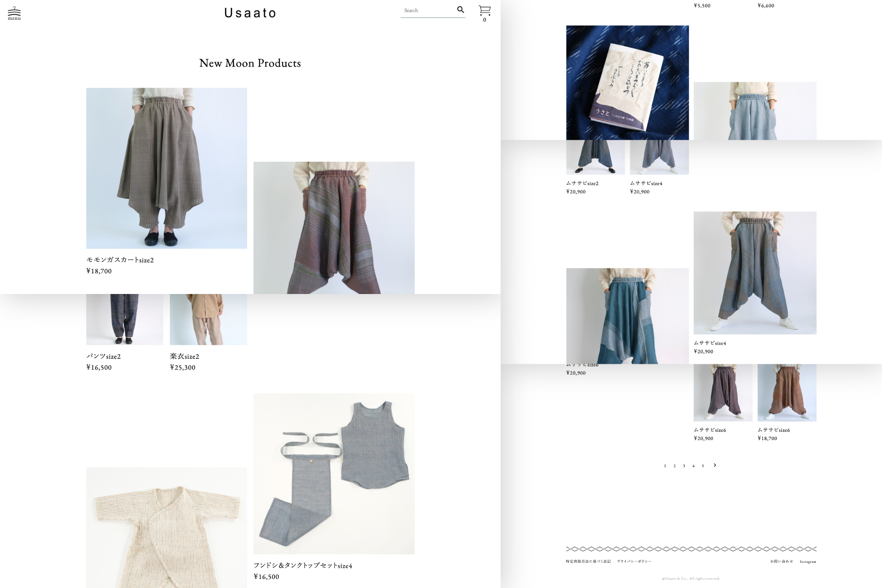The height and width of the screenshot is (588, 882).
Task: Select pagination page 3
Action: [x=684, y=465]
